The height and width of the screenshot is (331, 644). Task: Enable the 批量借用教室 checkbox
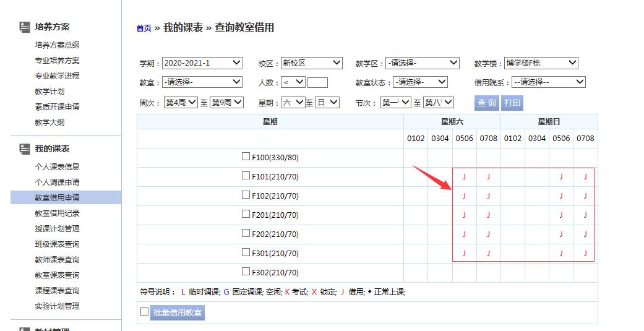pos(144,312)
